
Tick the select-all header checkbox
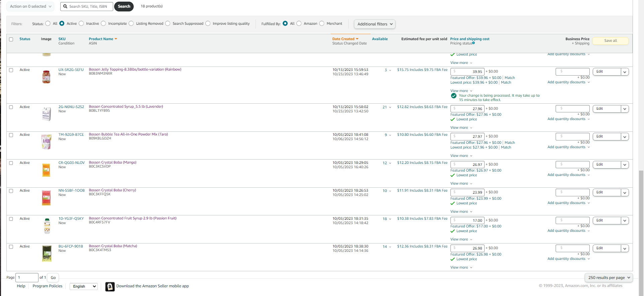[x=11, y=39]
